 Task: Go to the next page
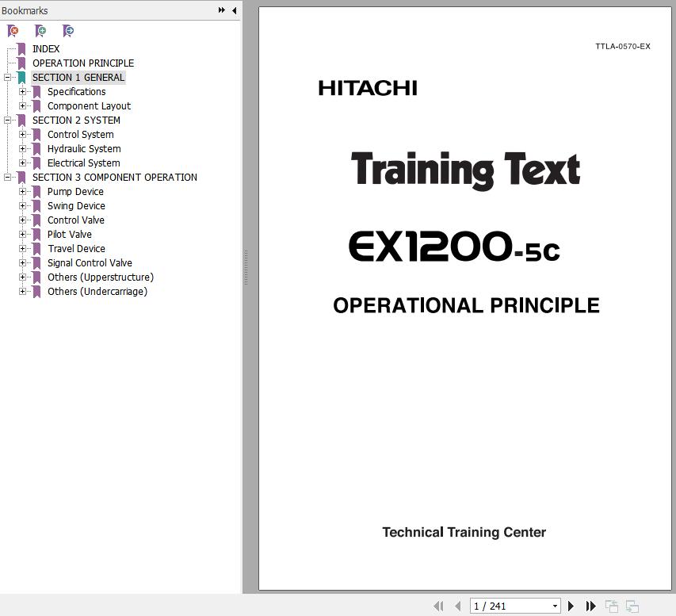coord(571,606)
